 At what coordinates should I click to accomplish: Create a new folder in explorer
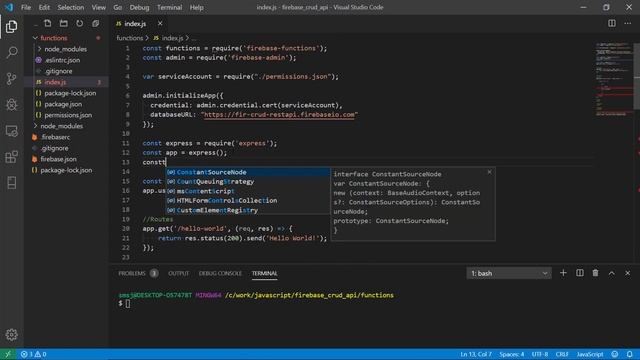(x=64, y=24)
